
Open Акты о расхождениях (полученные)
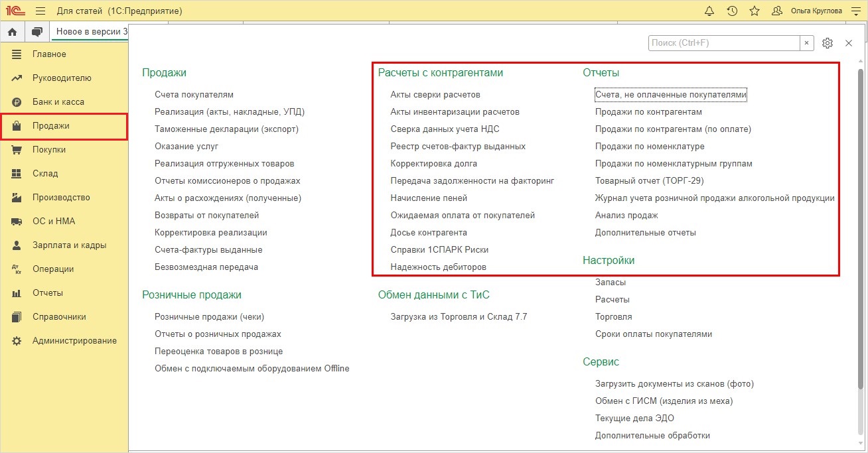pyautogui.click(x=228, y=198)
